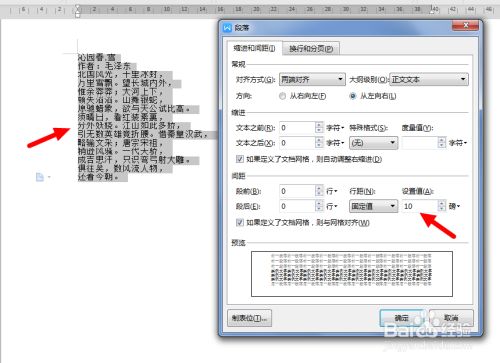Open the 文本之前 unit 字符 dropdown
The image size is (500, 363).
click(x=335, y=128)
